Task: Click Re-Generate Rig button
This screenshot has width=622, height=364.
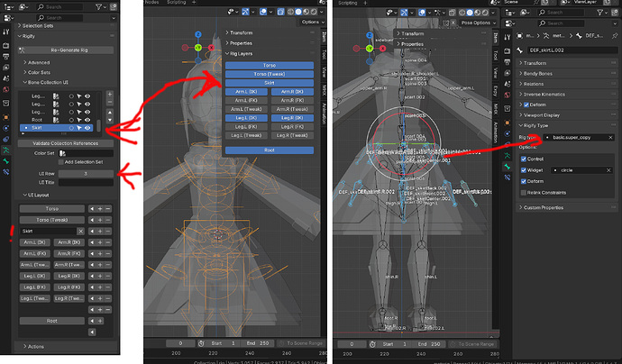Action: tap(66, 50)
